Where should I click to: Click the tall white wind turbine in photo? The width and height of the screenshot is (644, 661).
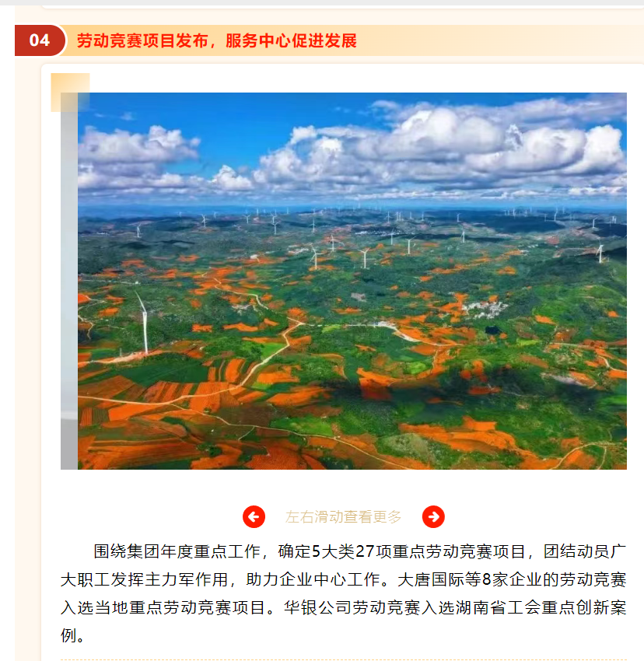[143, 323]
